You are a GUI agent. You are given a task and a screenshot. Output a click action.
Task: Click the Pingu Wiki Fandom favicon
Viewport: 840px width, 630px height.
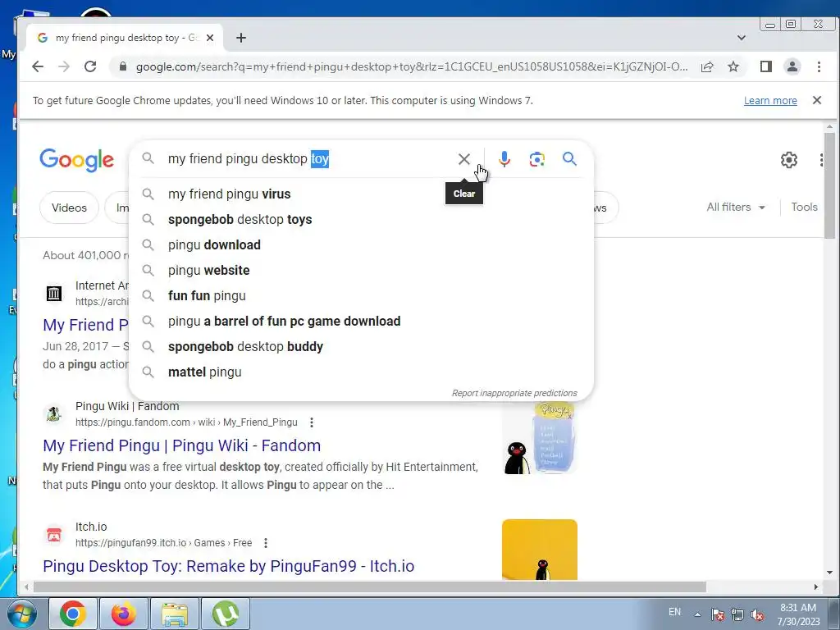pyautogui.click(x=53, y=414)
